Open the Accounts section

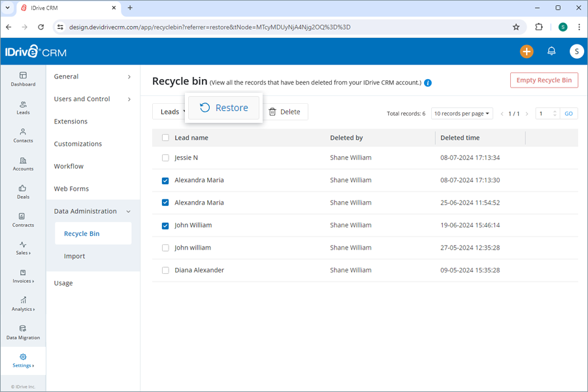click(x=22, y=163)
